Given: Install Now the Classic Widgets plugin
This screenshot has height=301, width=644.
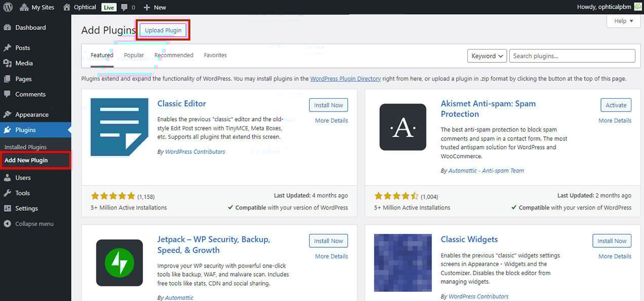Looking at the screenshot, I should tap(612, 241).
